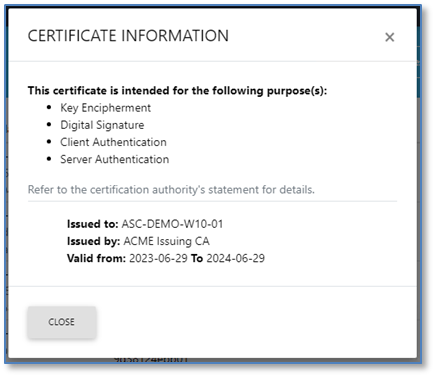Image resolution: width=435 pixels, height=377 pixels.
Task: Select the Client Authentication purpose entry
Action: coord(113,142)
